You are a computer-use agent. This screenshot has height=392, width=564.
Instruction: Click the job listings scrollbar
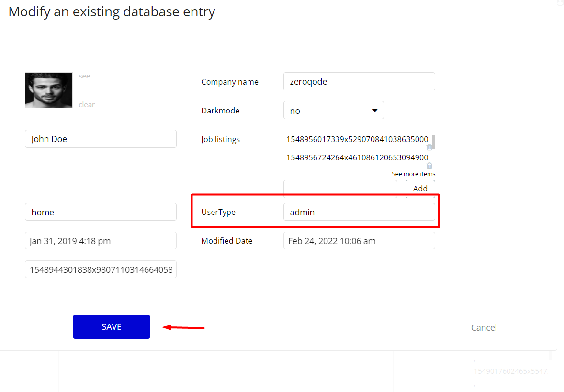(x=434, y=142)
